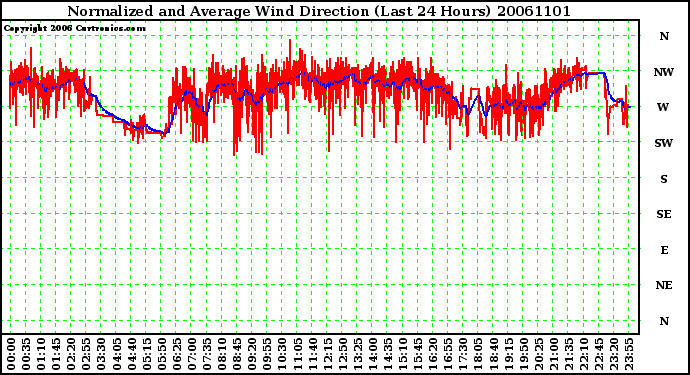Click the 14:00 time axis label
This screenshot has width=690, height=375.
click(x=372, y=355)
